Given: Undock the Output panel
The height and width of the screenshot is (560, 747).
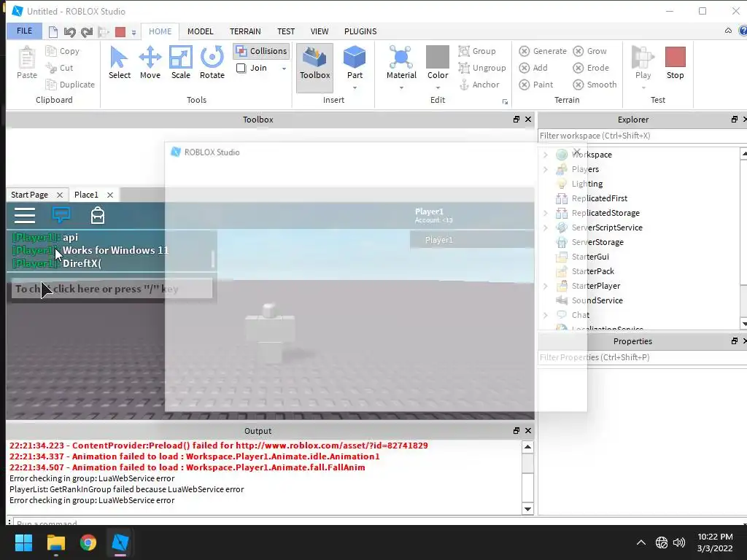Looking at the screenshot, I should click(516, 430).
